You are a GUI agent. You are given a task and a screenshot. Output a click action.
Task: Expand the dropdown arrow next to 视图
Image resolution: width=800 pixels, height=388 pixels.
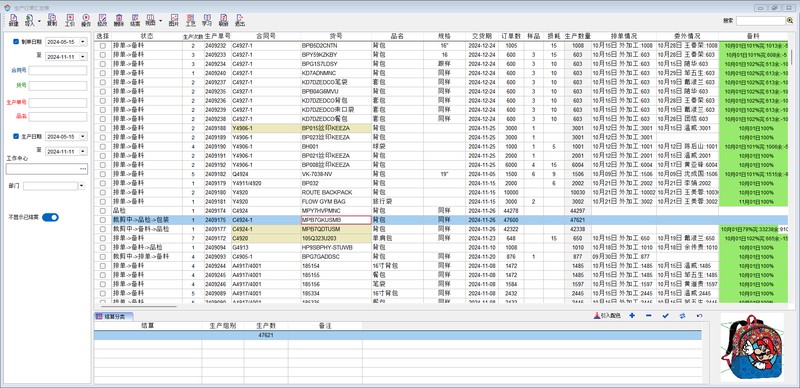click(160, 21)
